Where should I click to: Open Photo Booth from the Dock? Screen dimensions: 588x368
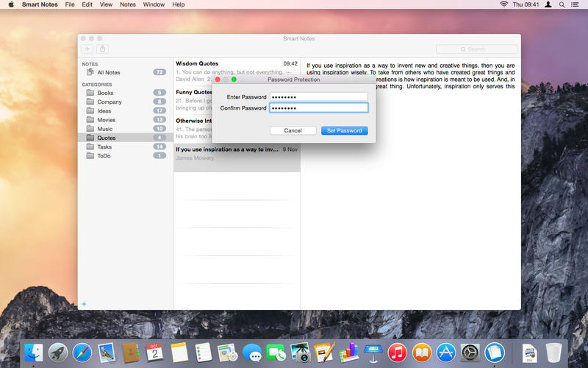click(x=300, y=353)
